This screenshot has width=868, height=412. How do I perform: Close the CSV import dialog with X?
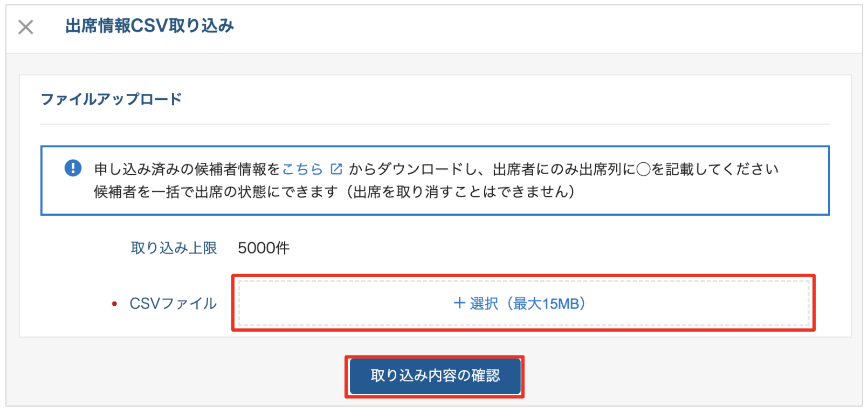click(26, 27)
